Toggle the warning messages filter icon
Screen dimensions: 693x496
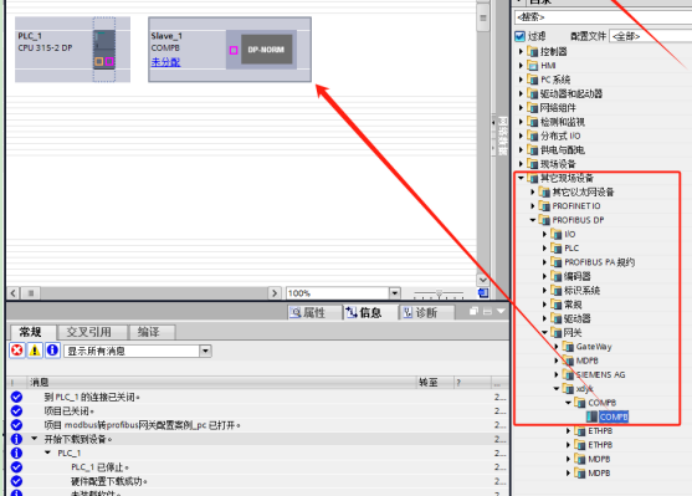click(34, 351)
